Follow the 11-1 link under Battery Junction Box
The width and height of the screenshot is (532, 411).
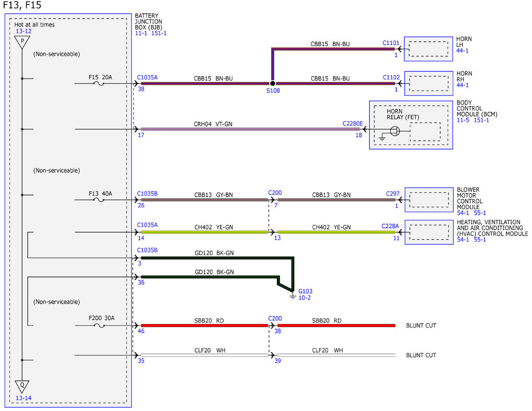[141, 33]
